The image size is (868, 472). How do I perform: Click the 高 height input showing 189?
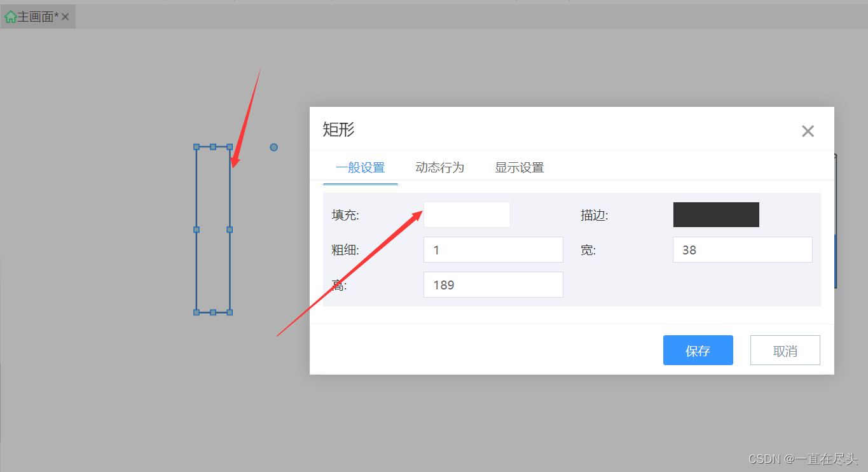[x=493, y=284]
